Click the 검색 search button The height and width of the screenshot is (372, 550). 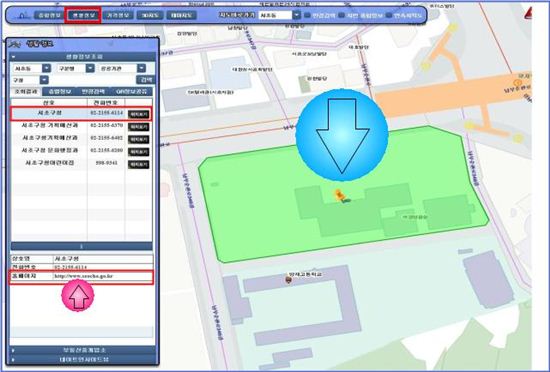tap(146, 80)
